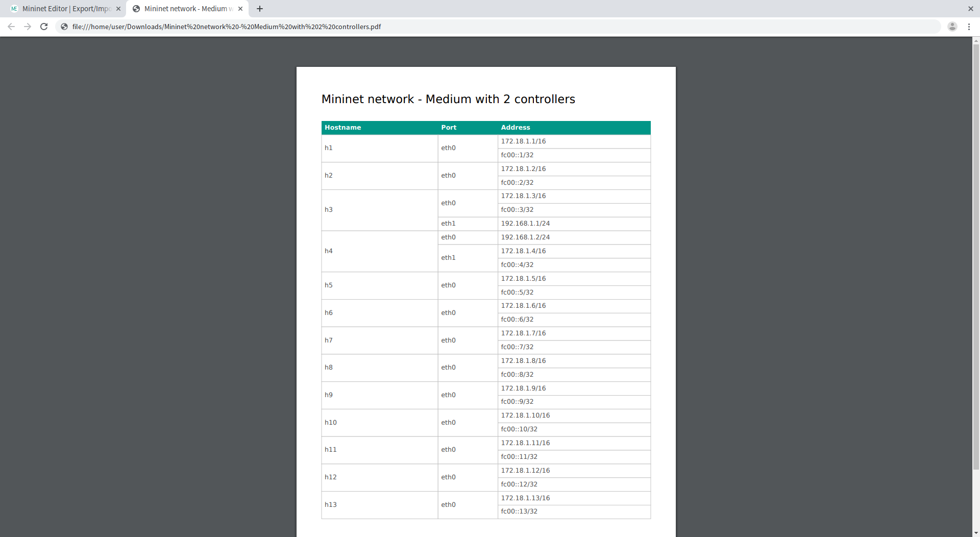Click the site information globe icon in address bar
The image size is (980, 537).
click(63, 27)
